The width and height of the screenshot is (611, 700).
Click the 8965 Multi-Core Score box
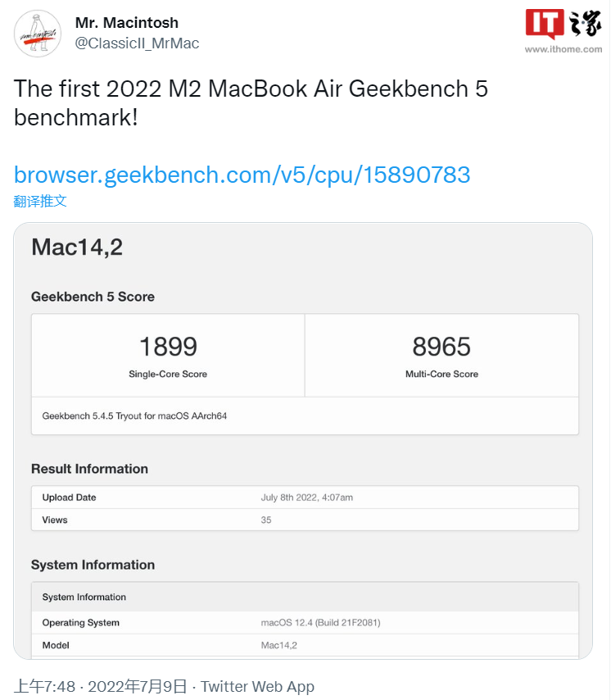441,356
